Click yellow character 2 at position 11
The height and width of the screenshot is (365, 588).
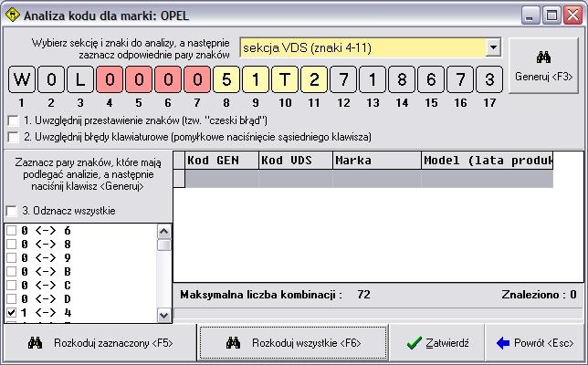(x=314, y=79)
